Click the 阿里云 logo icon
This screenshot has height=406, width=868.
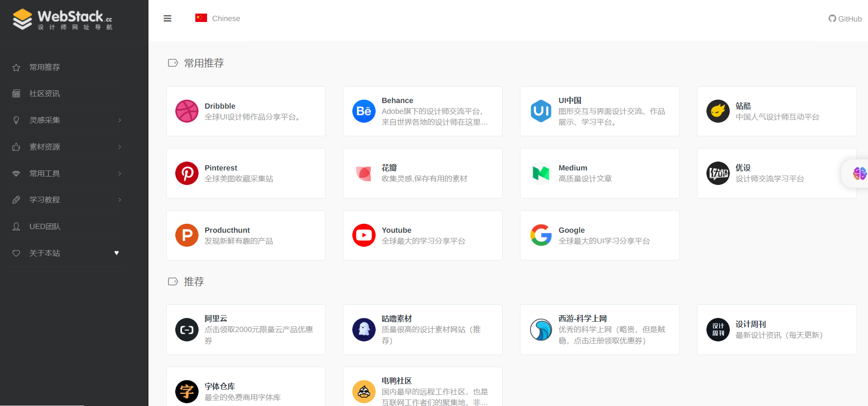coord(187,330)
